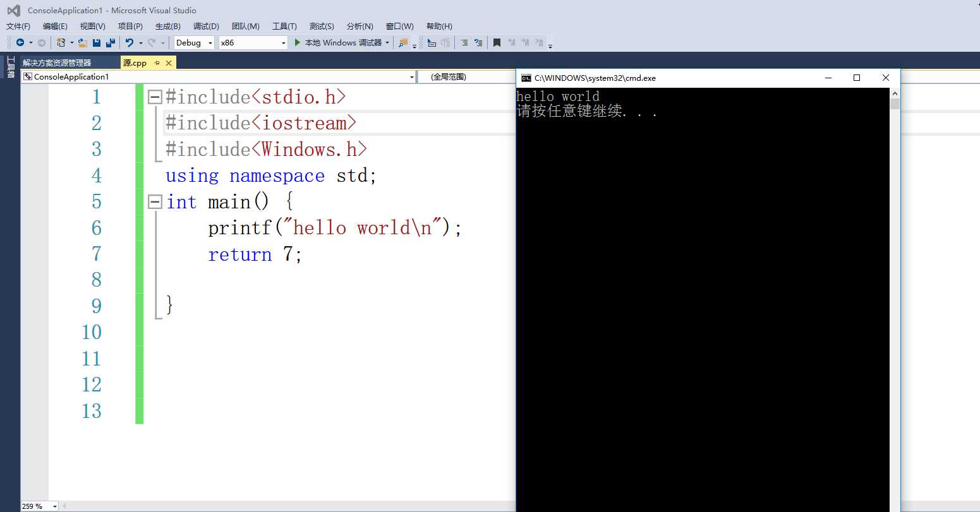
Task: Open the 工具箱 side panel tab
Action: pyautogui.click(x=10, y=67)
